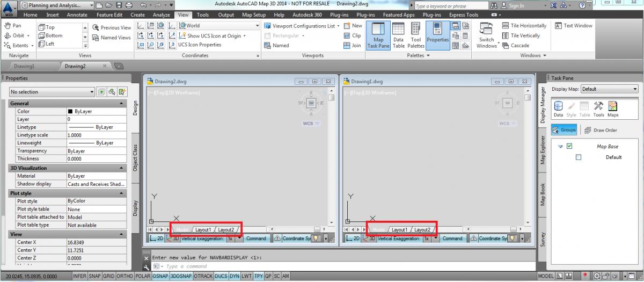Cascade the drawing windows
The width and height of the screenshot is (644, 282).
coord(515,46)
